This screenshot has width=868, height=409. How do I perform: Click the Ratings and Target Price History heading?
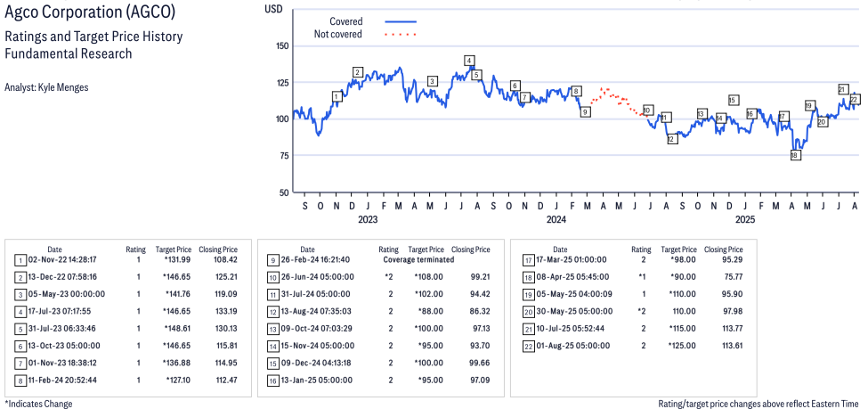pyautogui.click(x=93, y=37)
